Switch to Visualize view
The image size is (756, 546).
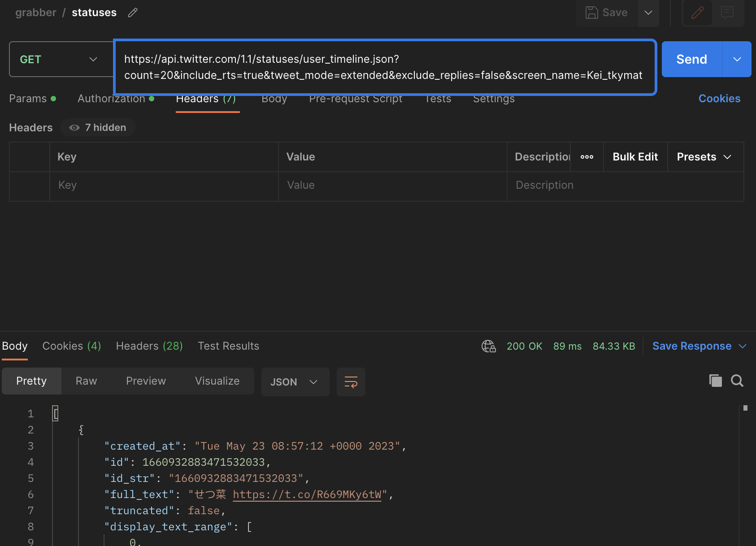click(x=217, y=381)
